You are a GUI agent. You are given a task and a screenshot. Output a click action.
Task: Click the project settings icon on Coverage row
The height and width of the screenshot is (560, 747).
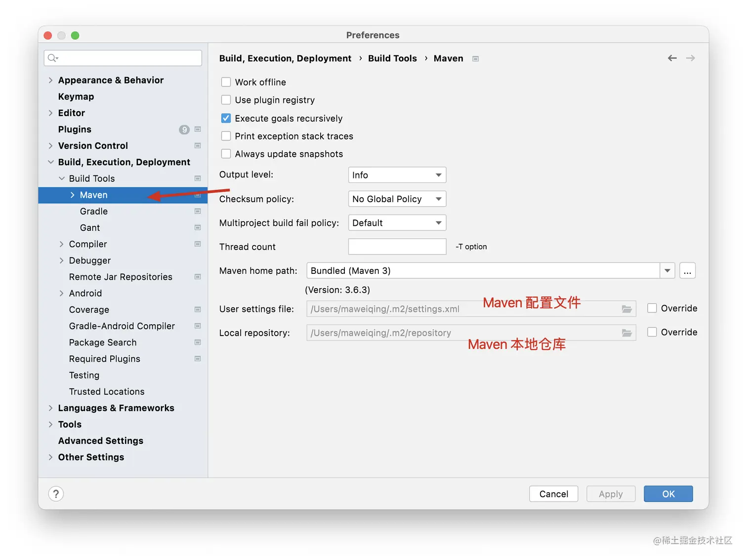click(198, 309)
